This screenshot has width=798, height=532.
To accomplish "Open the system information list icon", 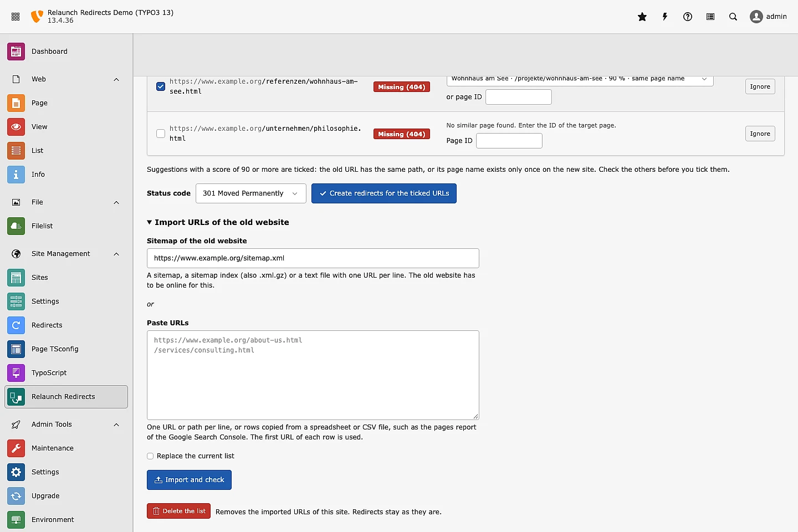I will [710, 17].
